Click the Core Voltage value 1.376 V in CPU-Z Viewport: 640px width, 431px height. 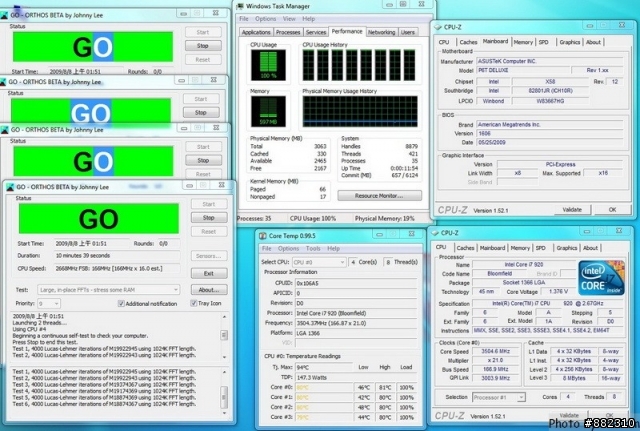[558, 292]
